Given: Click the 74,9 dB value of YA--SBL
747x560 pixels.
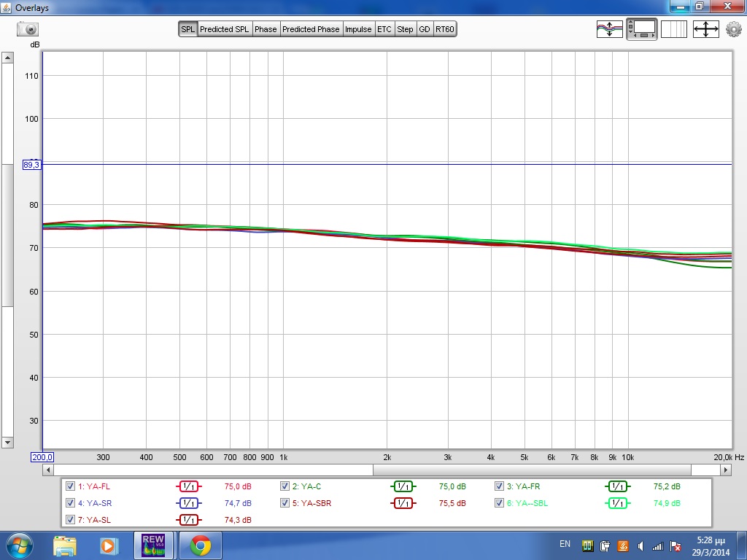Looking at the screenshot, I should (667, 503).
